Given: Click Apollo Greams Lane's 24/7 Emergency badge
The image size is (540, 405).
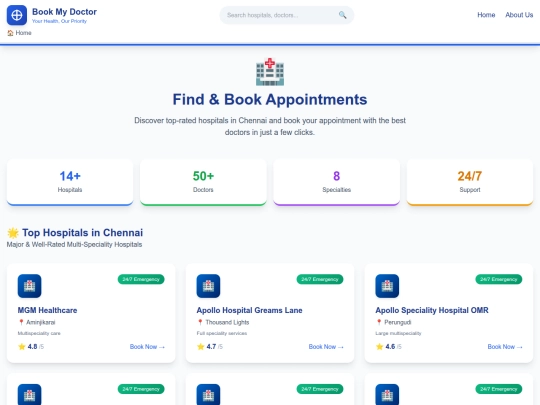Looking at the screenshot, I should [320, 279].
